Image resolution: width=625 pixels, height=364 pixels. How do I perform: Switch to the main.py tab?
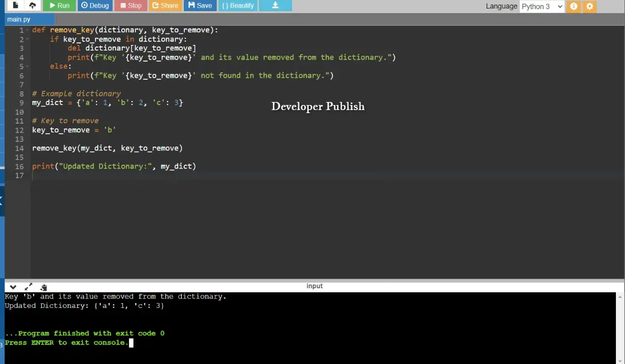(x=19, y=19)
